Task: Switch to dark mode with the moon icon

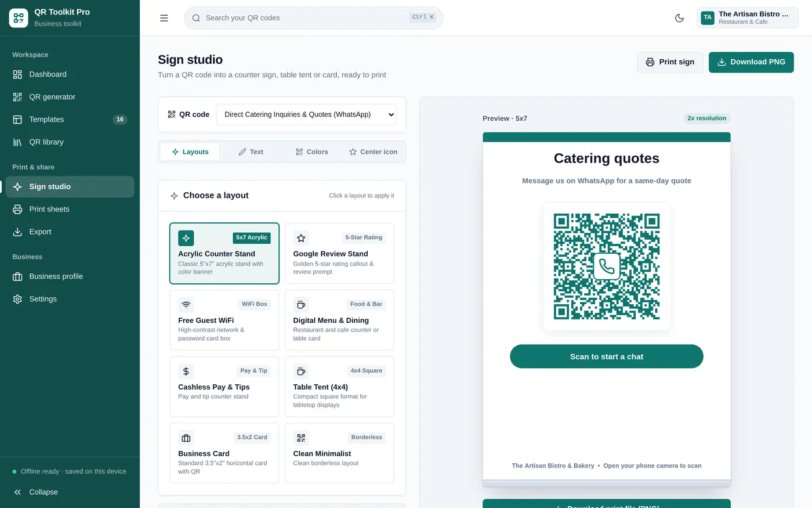Action: pos(680,18)
